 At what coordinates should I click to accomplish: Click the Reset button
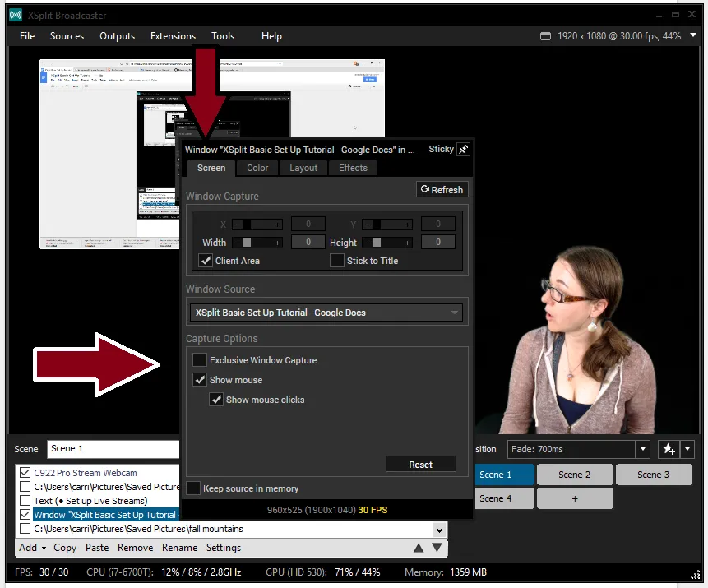coord(420,465)
